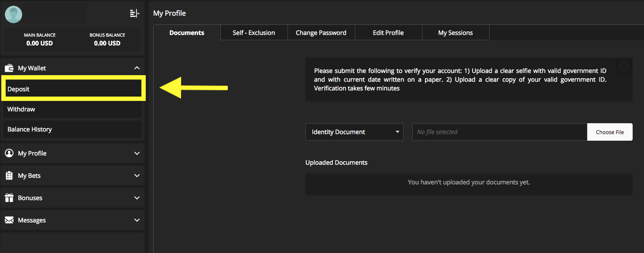Open the Change Password tab
This screenshot has width=644, height=253.
tap(321, 33)
